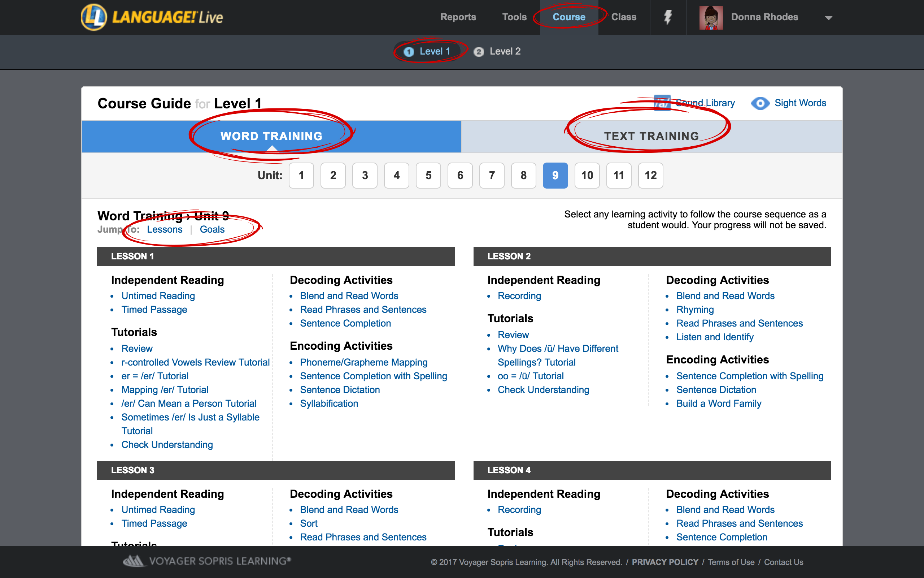This screenshot has width=924, height=578.
Task: Open Terms of Use in footer
Action: [731, 562]
